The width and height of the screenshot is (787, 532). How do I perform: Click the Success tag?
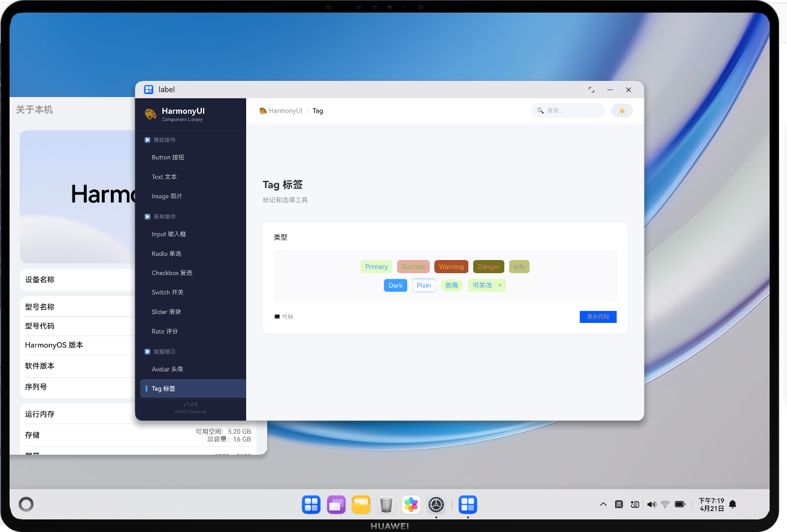[413, 267]
